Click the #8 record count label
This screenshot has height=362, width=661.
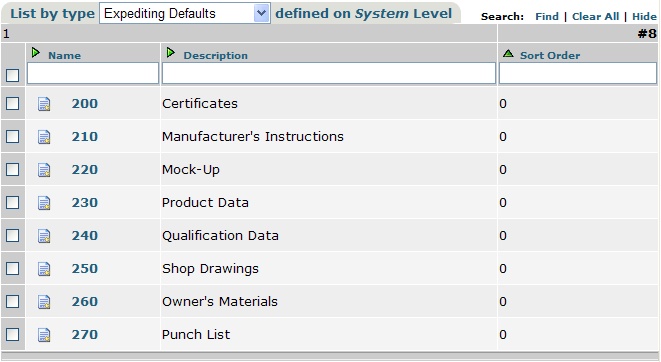coord(647,34)
